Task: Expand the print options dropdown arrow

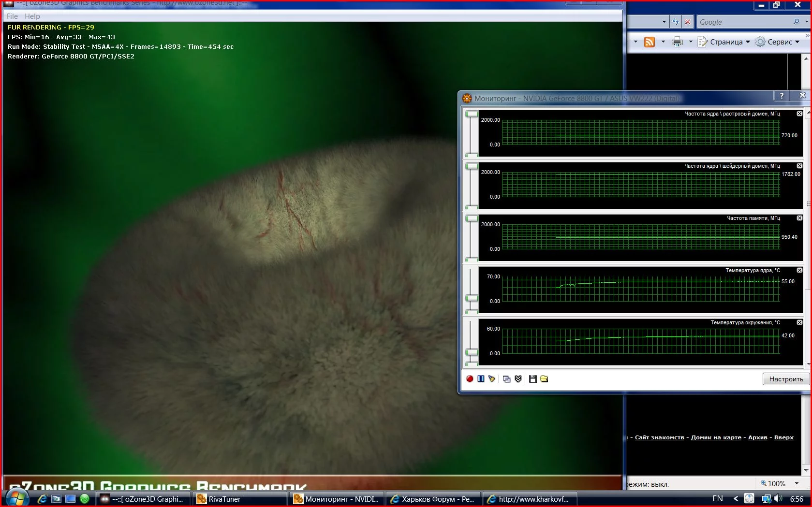Action: (691, 42)
